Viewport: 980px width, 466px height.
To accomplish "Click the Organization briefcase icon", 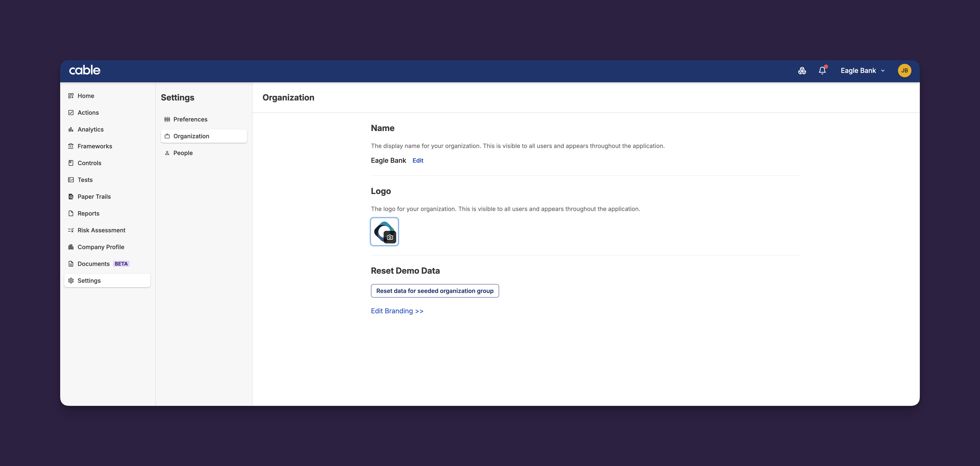I will pos(167,136).
